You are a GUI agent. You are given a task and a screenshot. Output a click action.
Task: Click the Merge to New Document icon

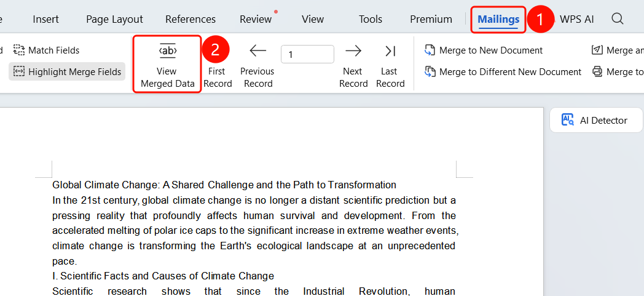[x=430, y=50]
